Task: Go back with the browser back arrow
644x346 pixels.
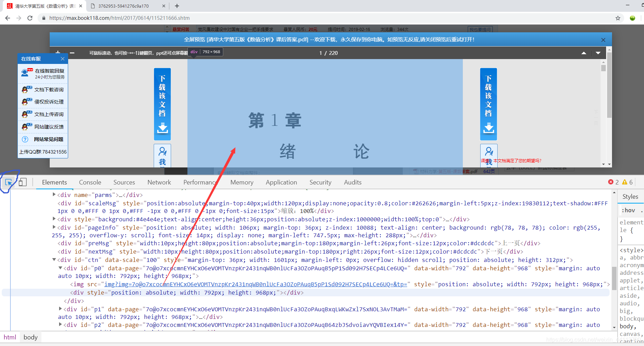Action: pos(8,18)
